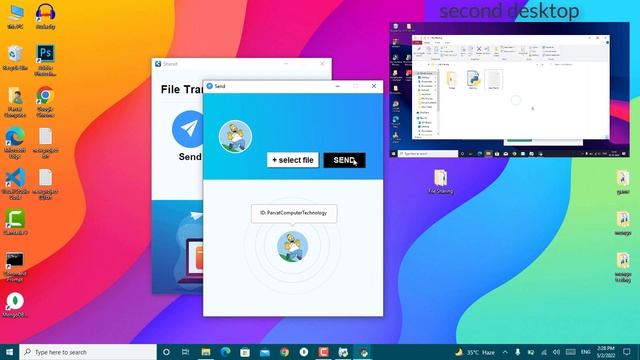Open the Parvat Computer user folder icon
The width and height of the screenshot is (640, 360).
point(15,102)
